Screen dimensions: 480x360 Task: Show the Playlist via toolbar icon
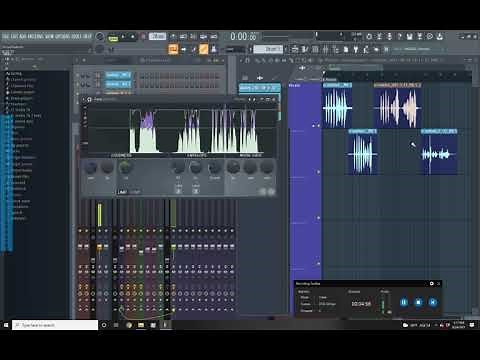(x=294, y=49)
